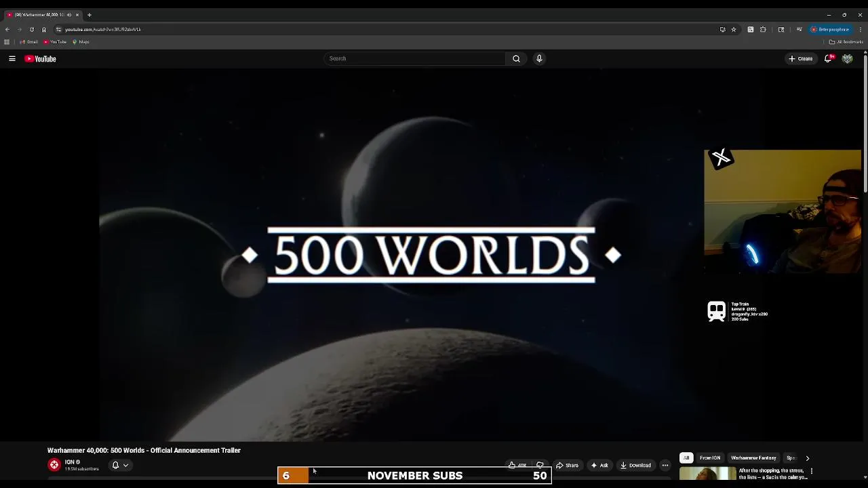Screen dimensions: 868x488
Task: Open the IGN channel name link
Action: tap(69, 462)
